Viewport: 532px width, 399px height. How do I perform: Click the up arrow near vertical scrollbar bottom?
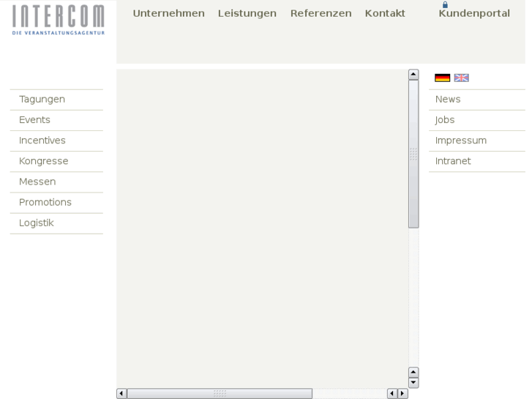[x=413, y=372]
